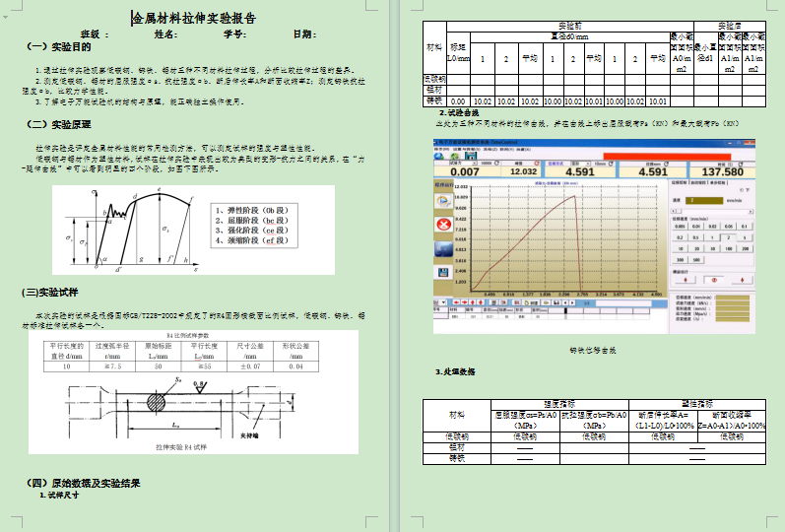785x532 pixels.
Task: Click the 速度 input field
Action: tap(703, 201)
